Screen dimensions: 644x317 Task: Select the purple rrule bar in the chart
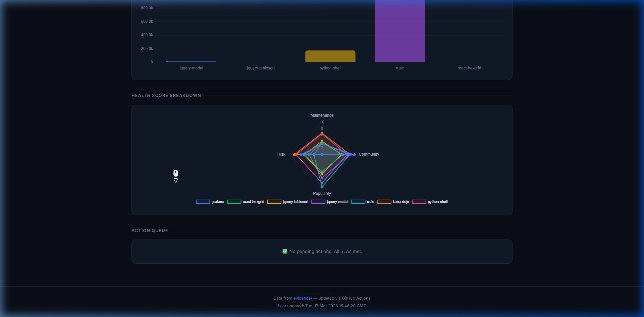coord(399,30)
